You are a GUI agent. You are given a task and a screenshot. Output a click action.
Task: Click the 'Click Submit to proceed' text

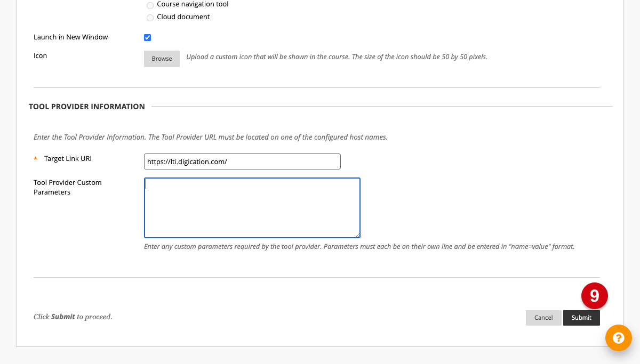[x=73, y=317]
